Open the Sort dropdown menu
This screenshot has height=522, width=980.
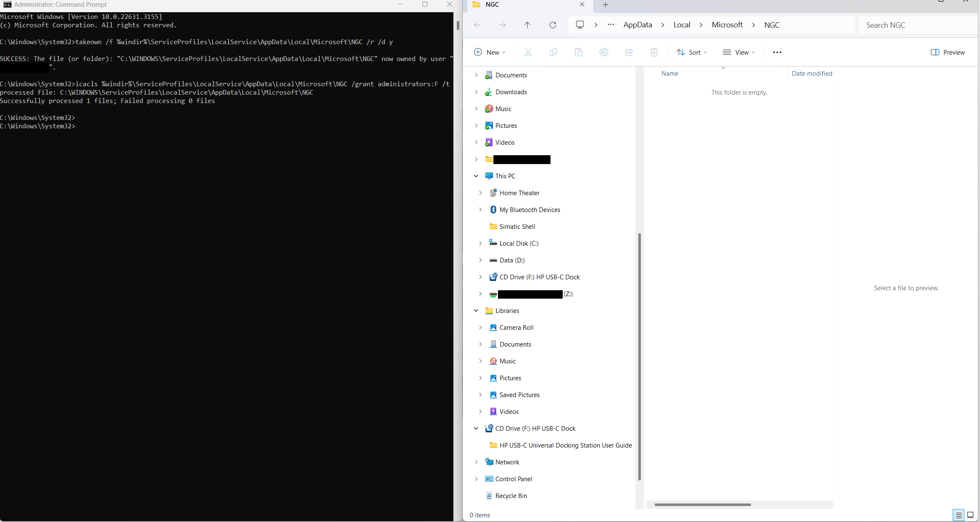[x=692, y=52]
